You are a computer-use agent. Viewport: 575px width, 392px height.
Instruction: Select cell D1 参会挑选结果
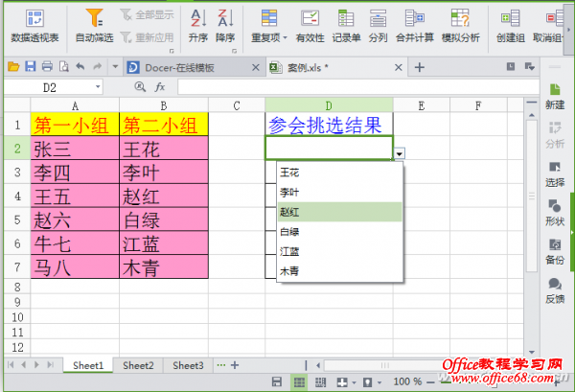329,125
